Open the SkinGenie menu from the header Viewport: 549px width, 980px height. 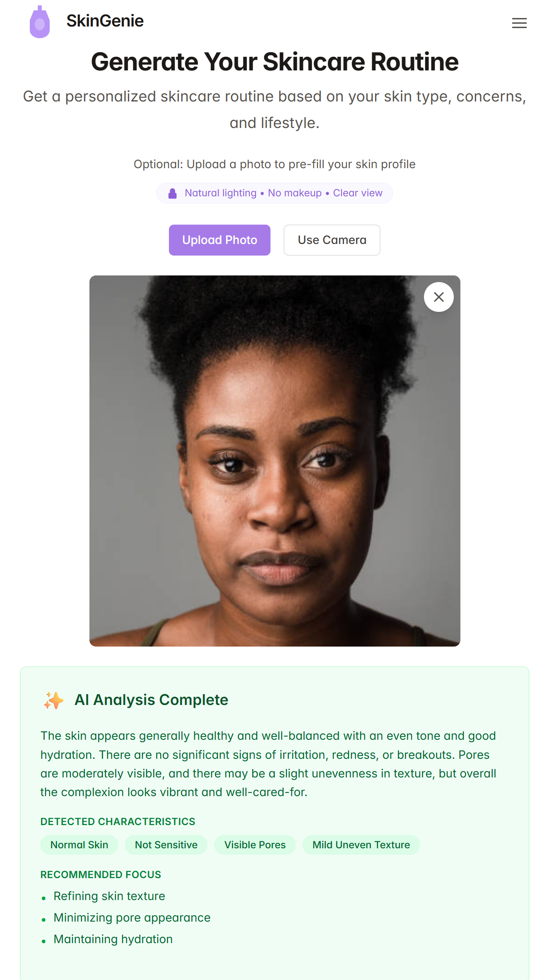[519, 23]
